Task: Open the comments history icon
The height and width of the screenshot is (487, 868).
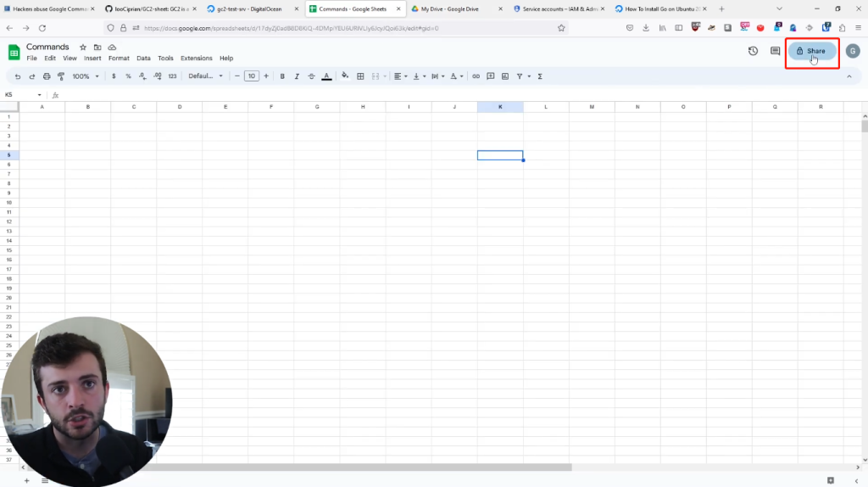Action: pos(775,51)
